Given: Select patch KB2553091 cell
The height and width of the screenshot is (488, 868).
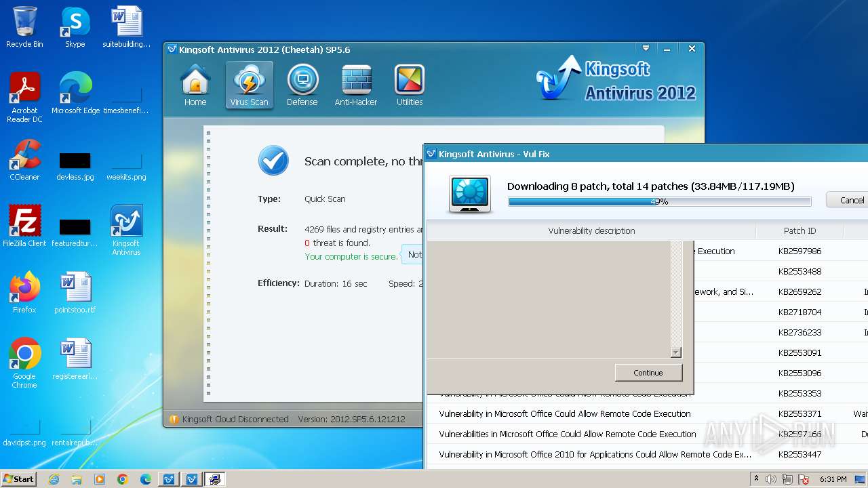Looking at the screenshot, I should click(x=800, y=352).
